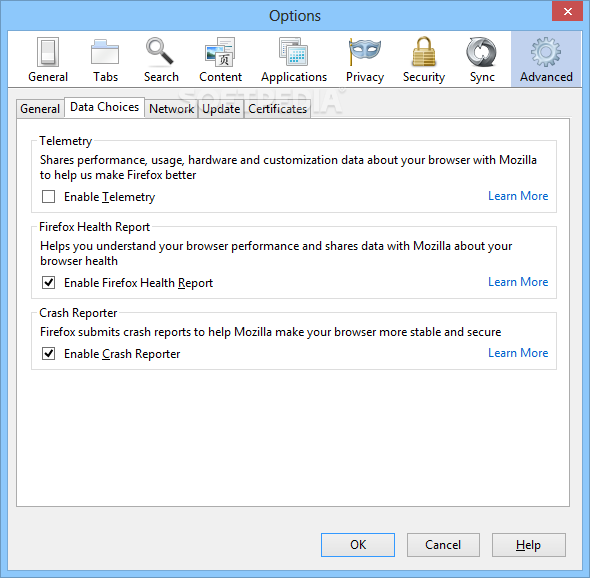Open the Security pane with the padlock icon
The width and height of the screenshot is (590, 578).
pos(424,59)
